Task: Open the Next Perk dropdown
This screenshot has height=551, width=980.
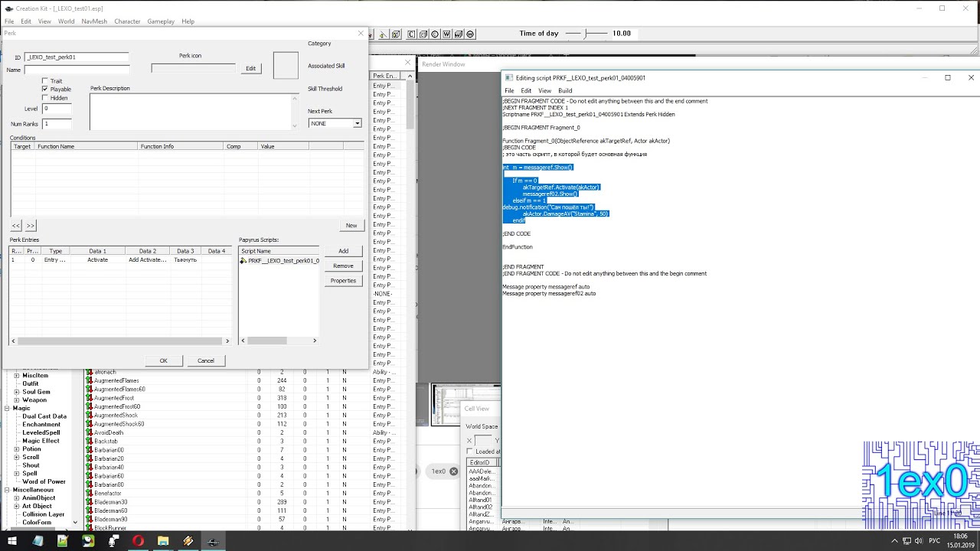Action: coord(357,123)
